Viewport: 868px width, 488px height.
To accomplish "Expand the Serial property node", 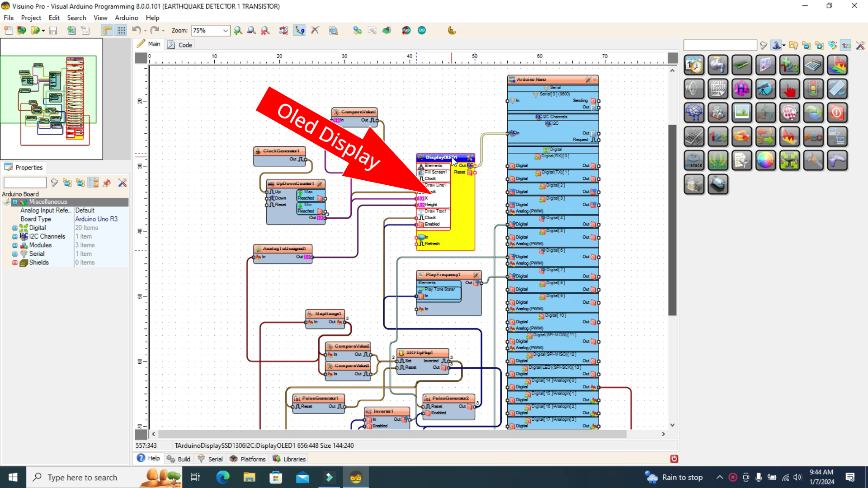I will tap(14, 254).
